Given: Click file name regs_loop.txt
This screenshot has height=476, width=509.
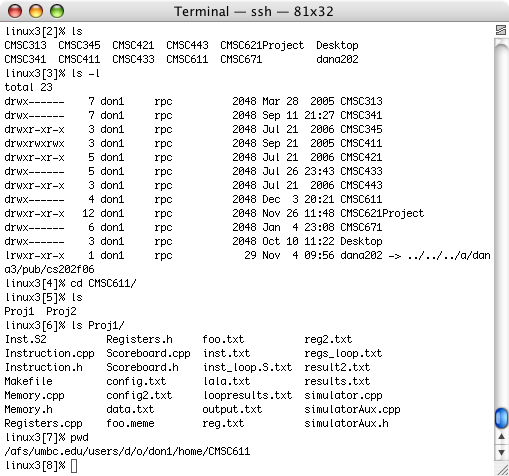Looking at the screenshot, I should tap(343, 354).
